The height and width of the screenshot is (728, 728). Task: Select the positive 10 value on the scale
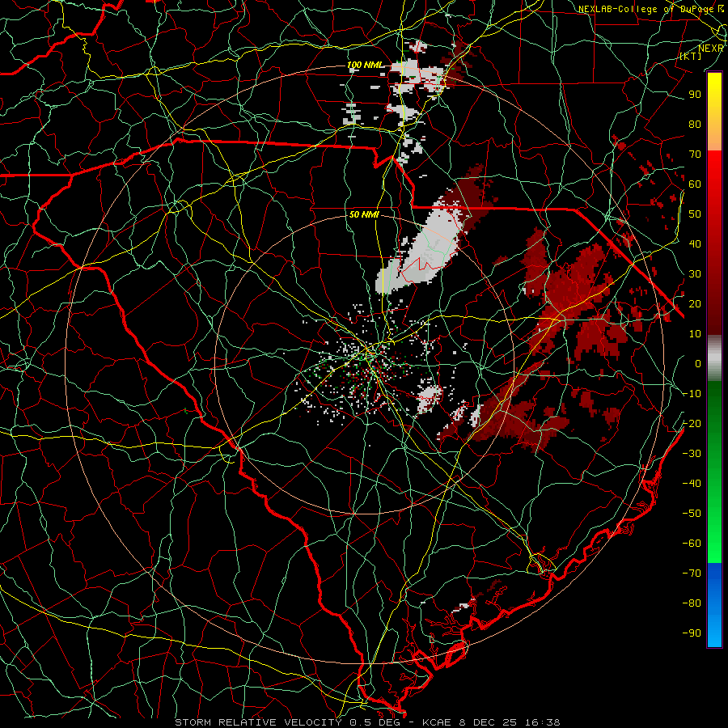695,334
